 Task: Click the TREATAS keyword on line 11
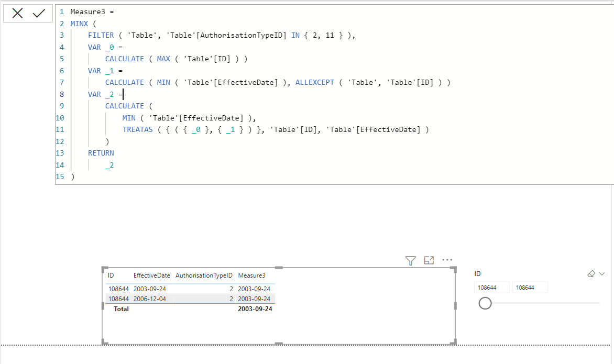point(137,129)
